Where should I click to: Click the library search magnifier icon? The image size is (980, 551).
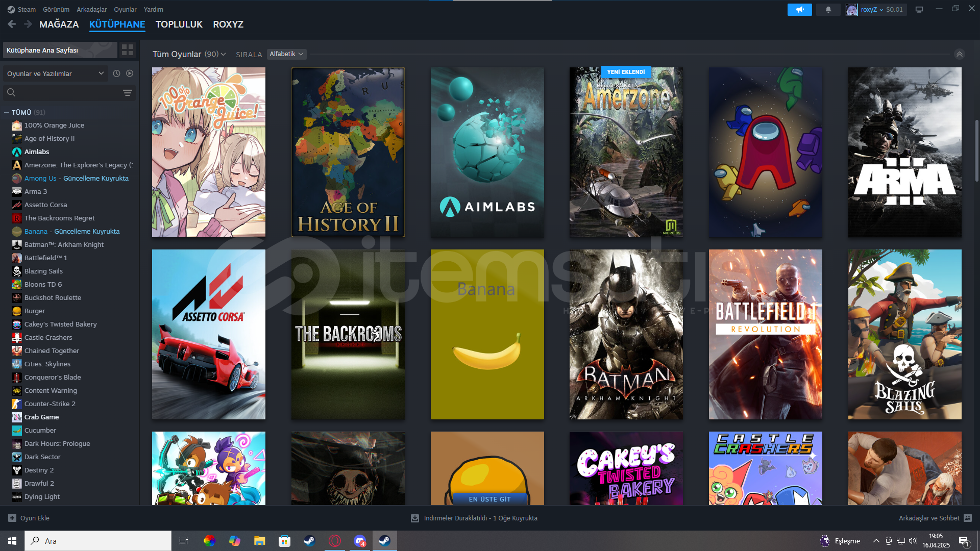point(11,92)
